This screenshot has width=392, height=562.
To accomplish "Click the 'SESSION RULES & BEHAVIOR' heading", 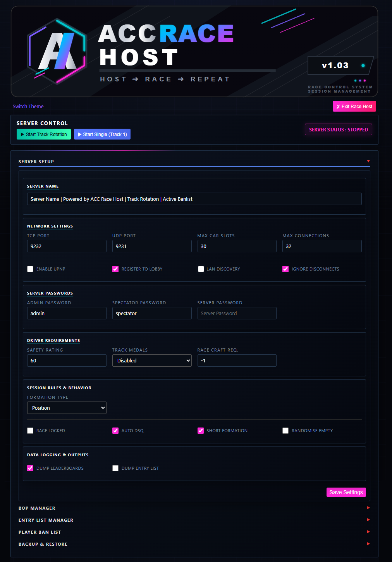I will point(59,388).
